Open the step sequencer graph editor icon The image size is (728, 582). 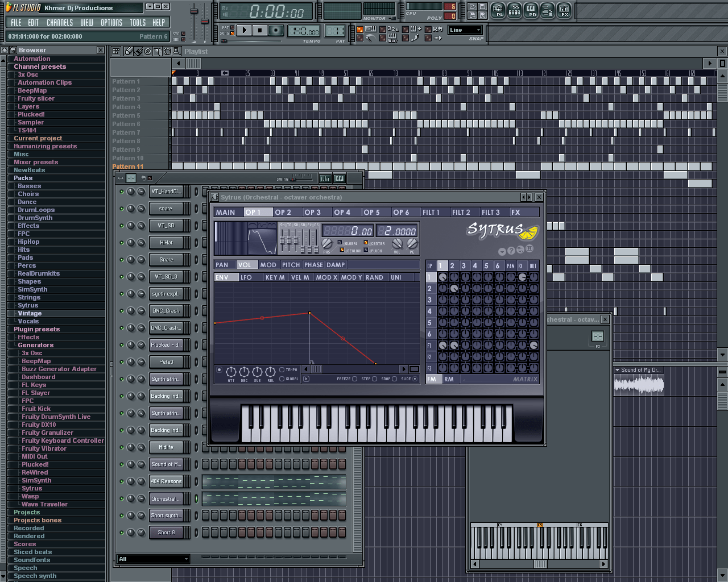(325, 178)
